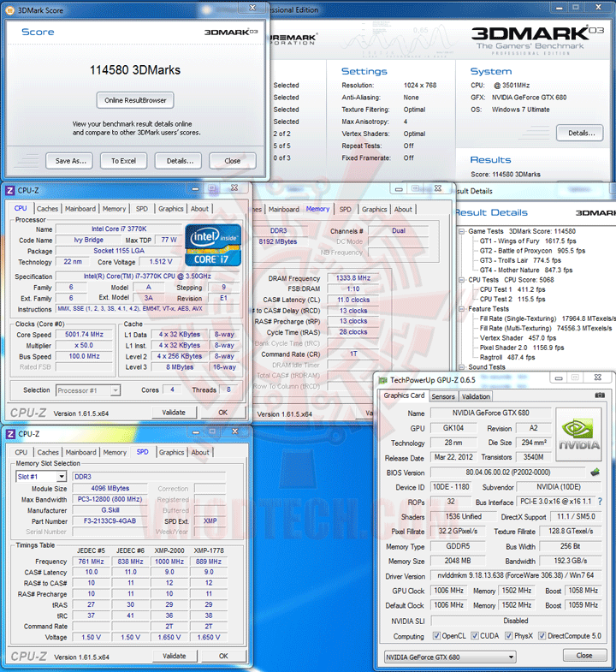This screenshot has width=616, height=672.
Task: Open the Slot #1 memory slot dropdown
Action: [x=62, y=476]
